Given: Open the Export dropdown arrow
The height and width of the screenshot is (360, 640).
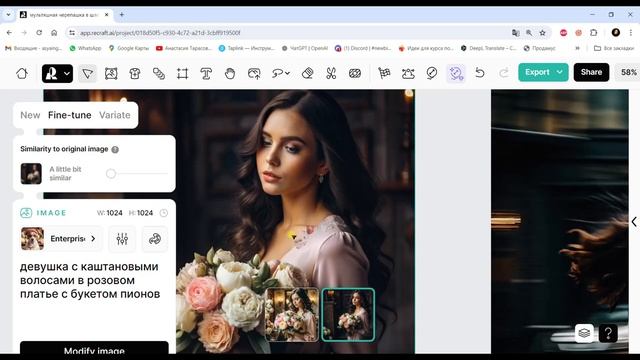Looking at the screenshot, I should point(560,72).
